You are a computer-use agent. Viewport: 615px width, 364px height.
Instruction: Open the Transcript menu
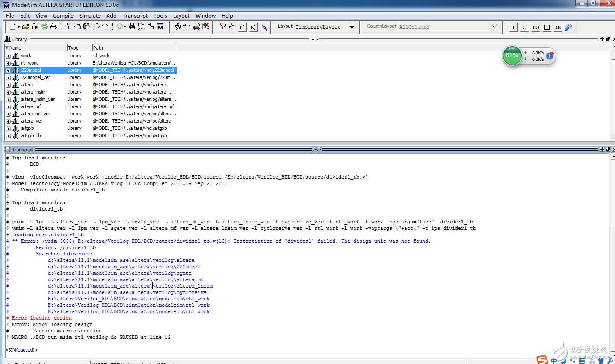pyautogui.click(x=135, y=15)
